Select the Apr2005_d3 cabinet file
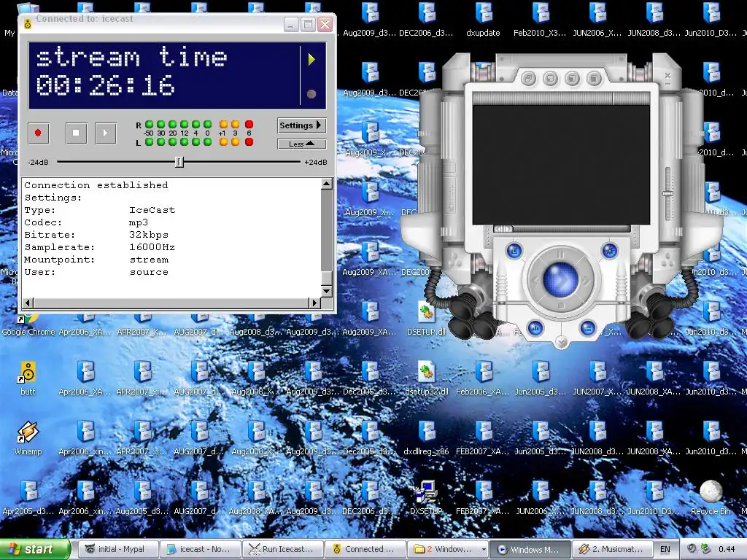The height and width of the screenshot is (560, 747). click(28, 498)
